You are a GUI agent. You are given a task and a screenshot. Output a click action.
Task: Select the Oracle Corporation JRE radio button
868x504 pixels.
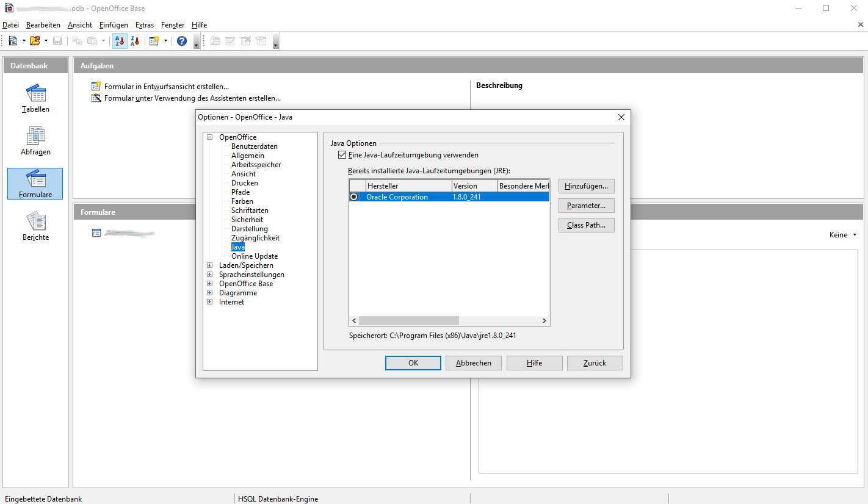[x=354, y=197]
